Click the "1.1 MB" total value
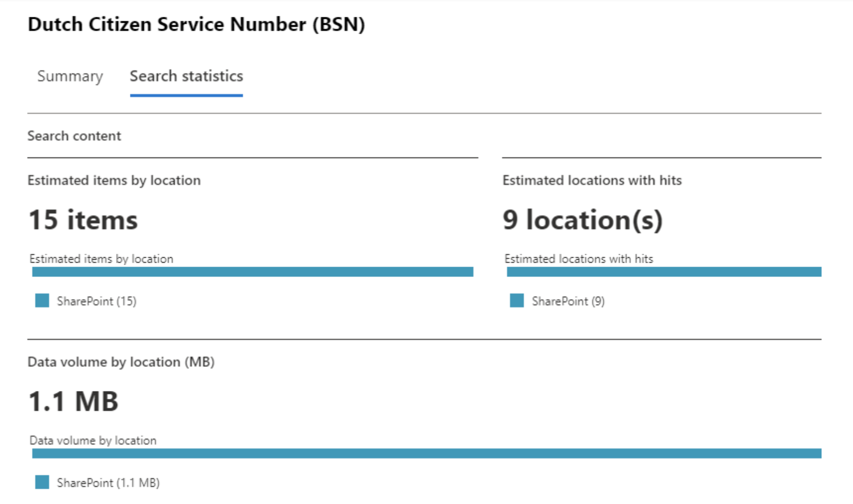 [x=73, y=401]
